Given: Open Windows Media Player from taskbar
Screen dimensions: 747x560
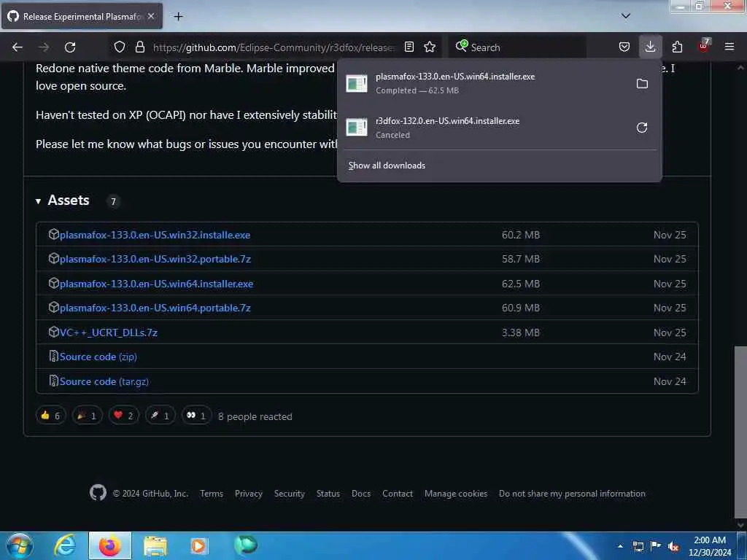Looking at the screenshot, I should (199, 545).
